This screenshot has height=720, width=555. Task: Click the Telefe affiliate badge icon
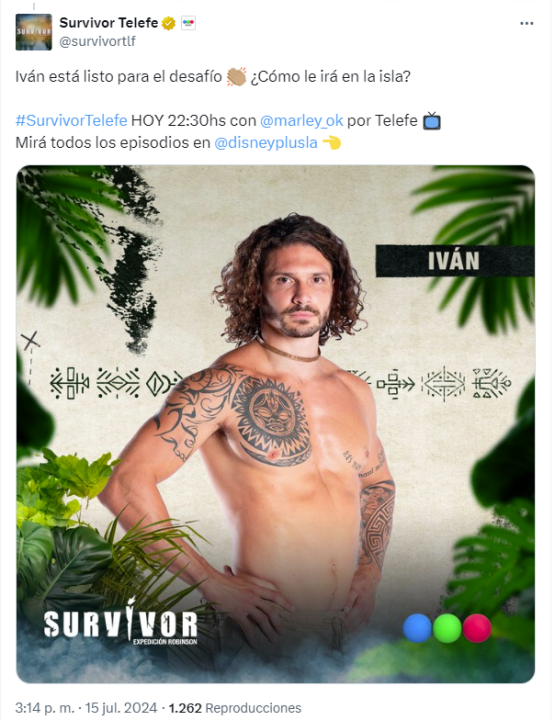188,23
